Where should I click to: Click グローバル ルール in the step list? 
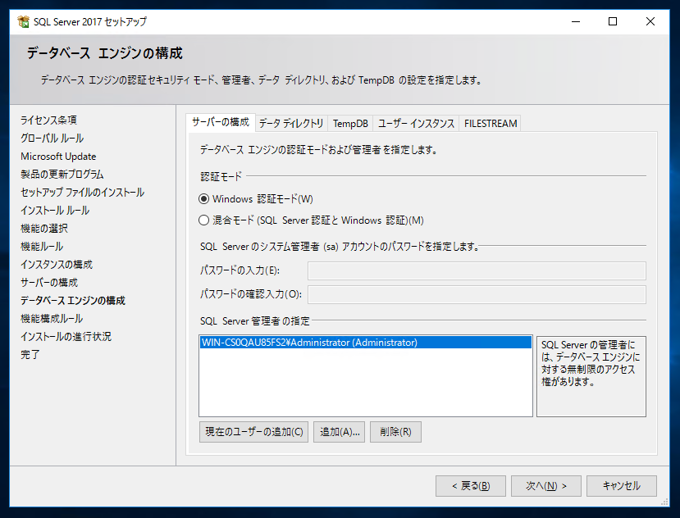[52, 138]
